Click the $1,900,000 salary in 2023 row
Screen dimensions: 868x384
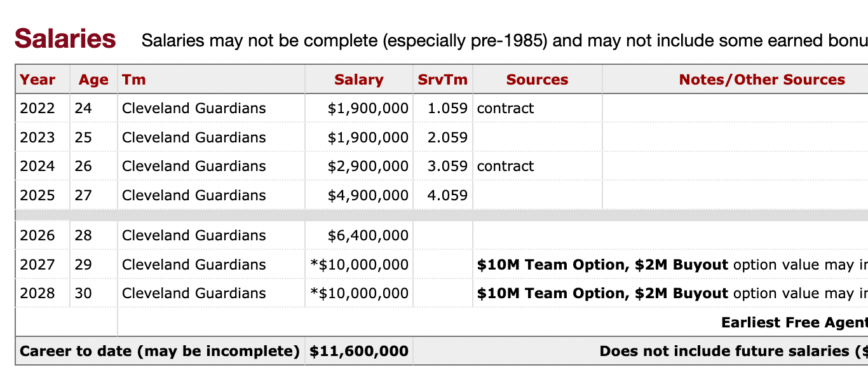tap(368, 137)
